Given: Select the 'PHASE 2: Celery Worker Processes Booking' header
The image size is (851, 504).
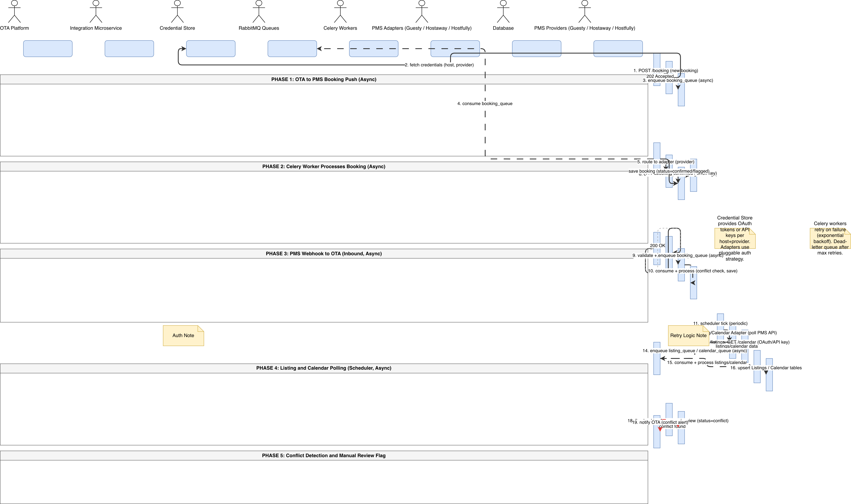Looking at the screenshot, I should [324, 167].
